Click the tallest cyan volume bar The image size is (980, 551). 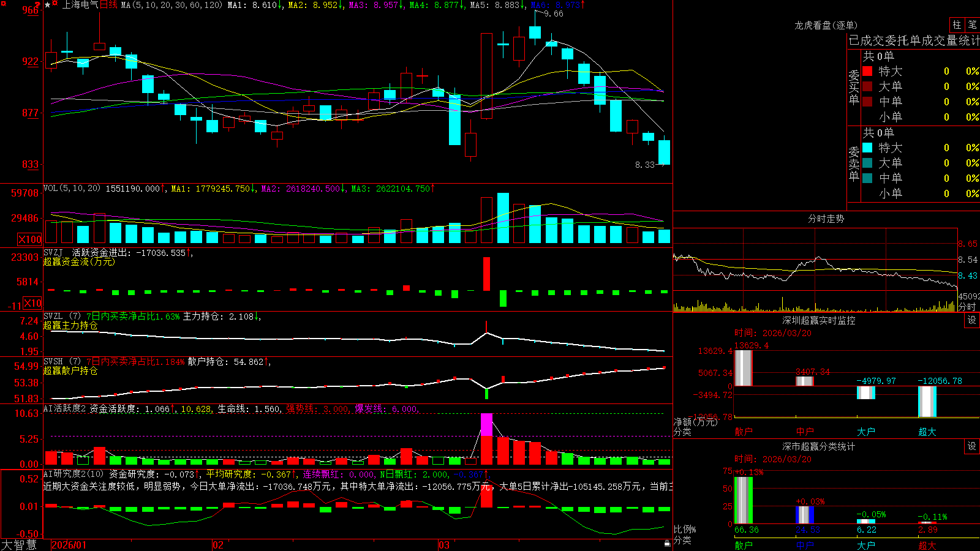click(503, 218)
